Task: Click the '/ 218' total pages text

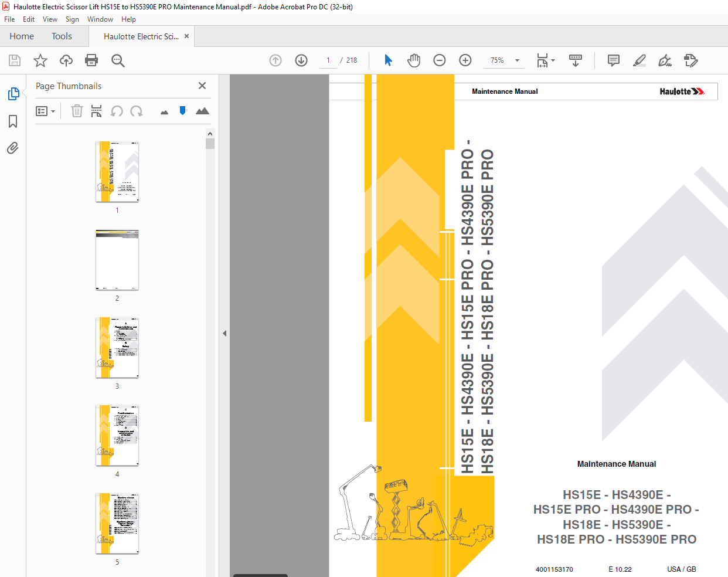Action: coord(349,60)
